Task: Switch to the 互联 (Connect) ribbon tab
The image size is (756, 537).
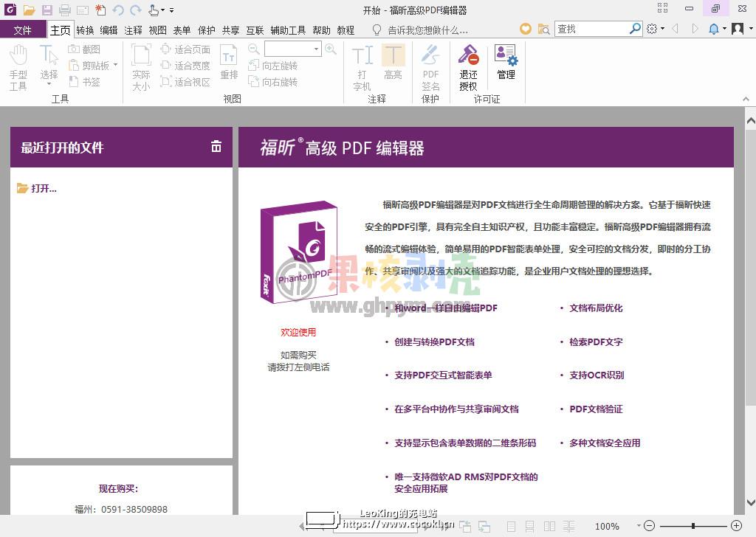Action: click(x=255, y=30)
